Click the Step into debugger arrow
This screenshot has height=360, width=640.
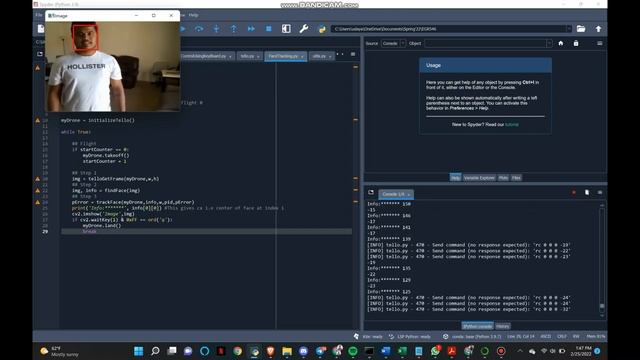[216, 29]
